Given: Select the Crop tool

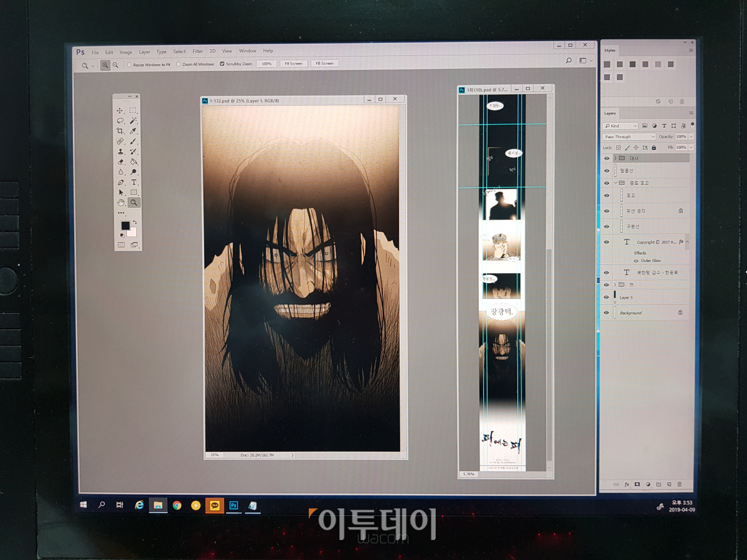Looking at the screenshot, I should (x=120, y=131).
